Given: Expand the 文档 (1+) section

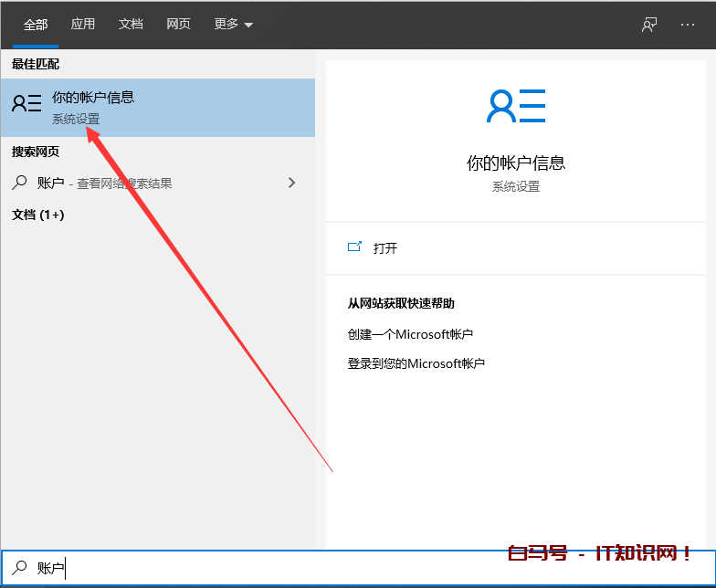Looking at the screenshot, I should [x=38, y=215].
